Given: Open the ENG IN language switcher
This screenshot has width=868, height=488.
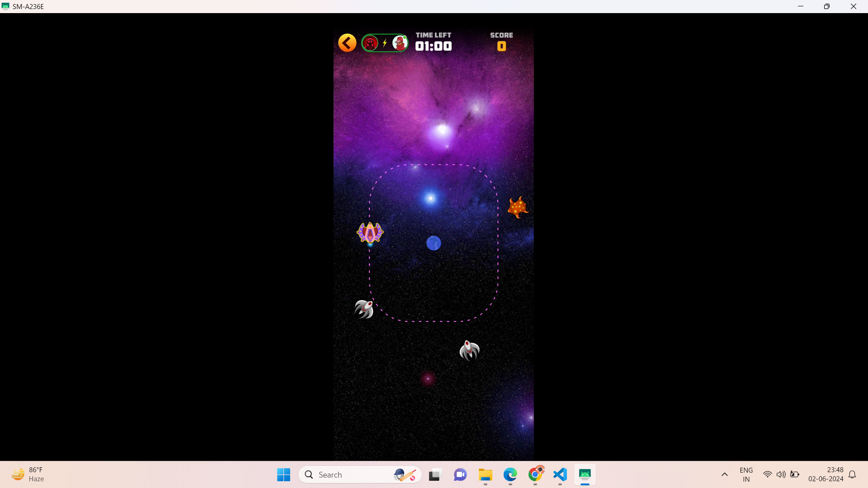Looking at the screenshot, I should pyautogui.click(x=746, y=474).
